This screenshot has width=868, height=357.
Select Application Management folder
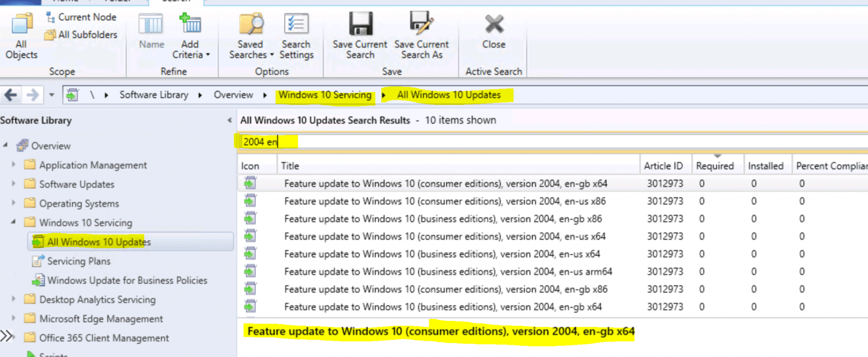coord(93,165)
